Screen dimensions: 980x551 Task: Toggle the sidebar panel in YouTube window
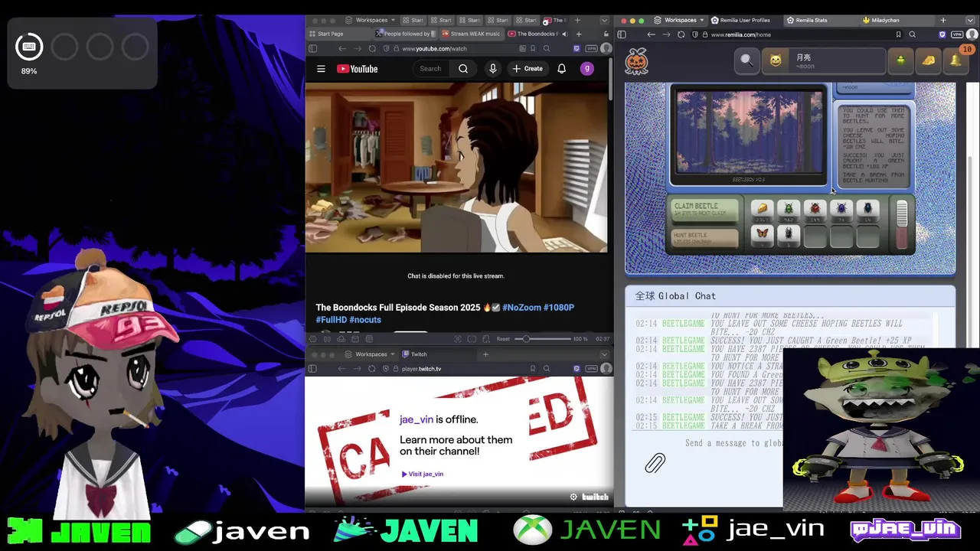(x=312, y=49)
